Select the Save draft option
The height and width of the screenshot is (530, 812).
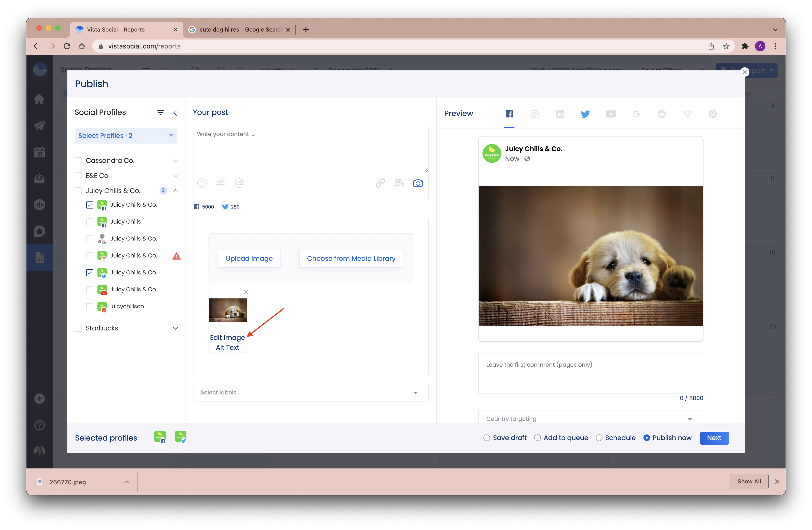(x=486, y=438)
